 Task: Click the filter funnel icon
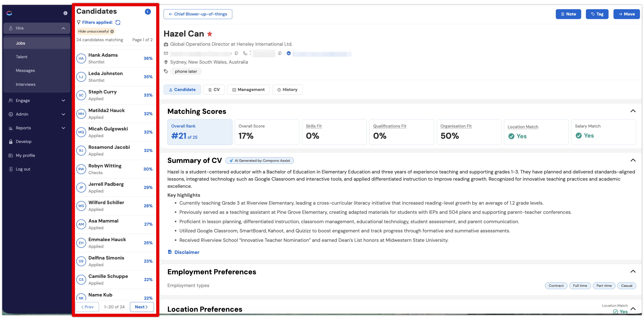pos(79,22)
